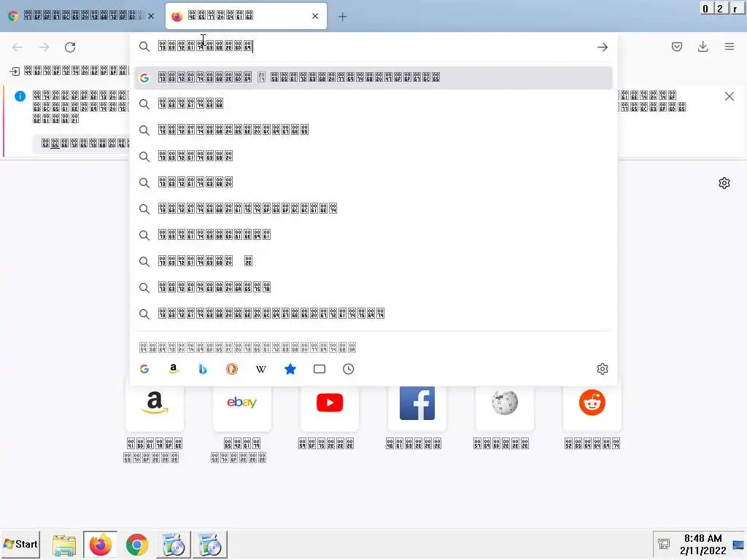Image resolution: width=747 pixels, height=560 pixels.
Task: Launch Google Chrome from the taskbar
Action: (136, 545)
